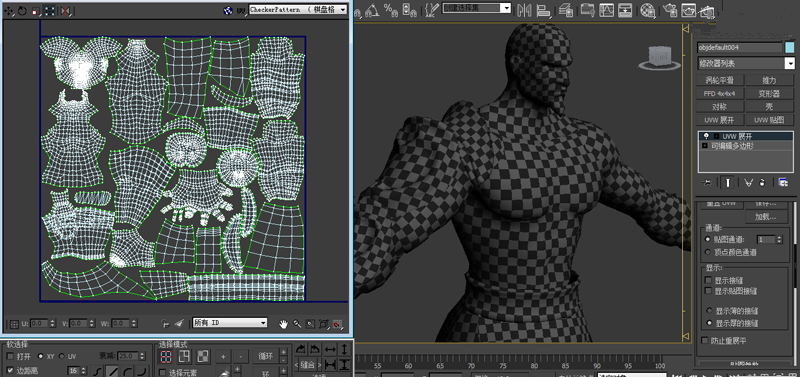Screen dimensions: 800x377
Task: Click the 贴图通道 spinner arrows
Action: click(x=779, y=239)
